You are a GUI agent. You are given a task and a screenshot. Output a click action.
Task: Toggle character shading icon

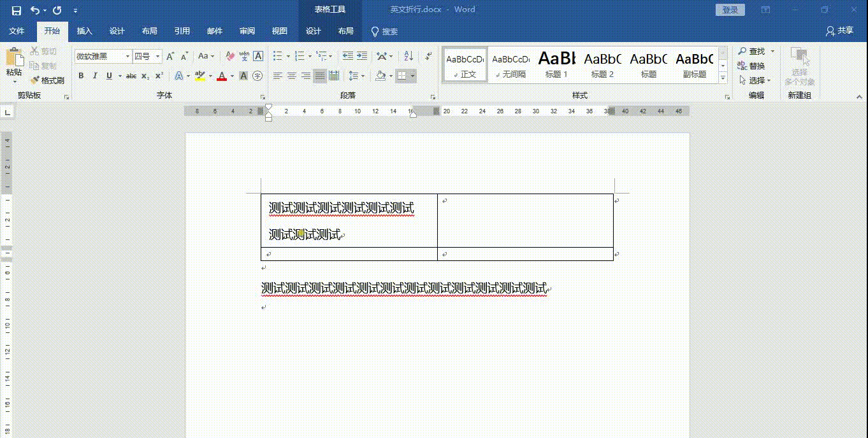tap(243, 76)
